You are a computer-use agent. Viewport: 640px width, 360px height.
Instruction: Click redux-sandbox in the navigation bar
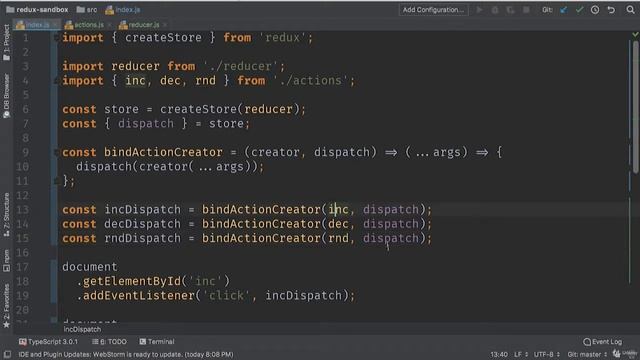pos(37,10)
